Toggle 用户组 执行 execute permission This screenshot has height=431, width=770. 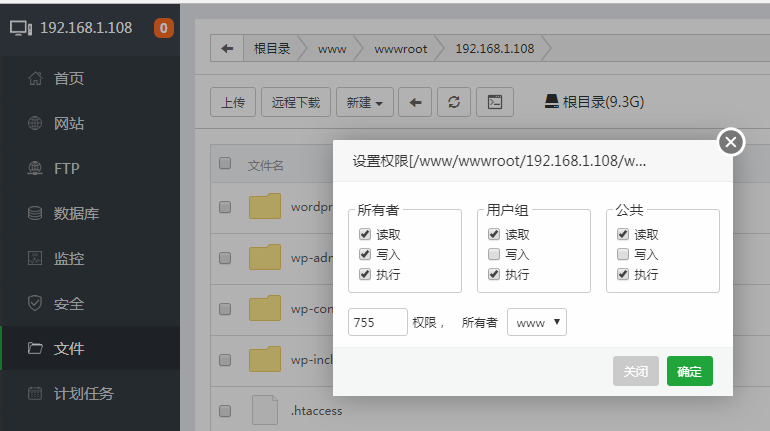[x=494, y=274]
